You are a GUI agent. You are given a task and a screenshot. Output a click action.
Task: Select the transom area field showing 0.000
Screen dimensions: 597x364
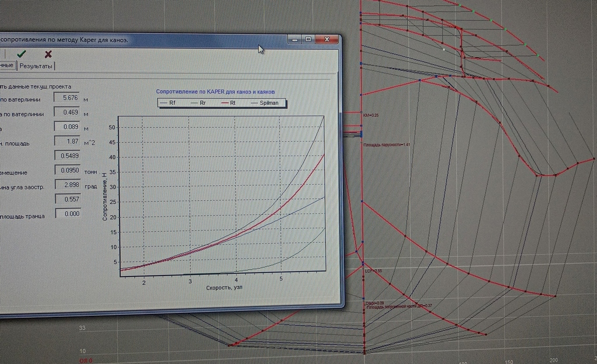[x=70, y=214]
